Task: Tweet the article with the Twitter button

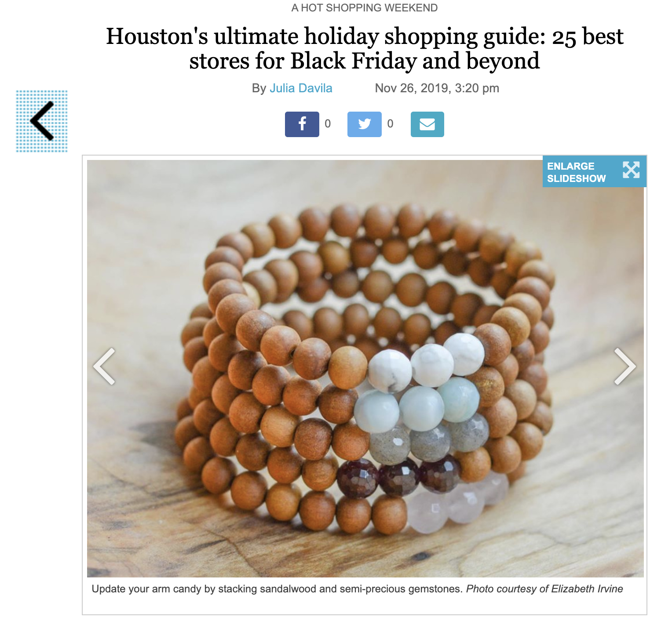Action: point(365,124)
